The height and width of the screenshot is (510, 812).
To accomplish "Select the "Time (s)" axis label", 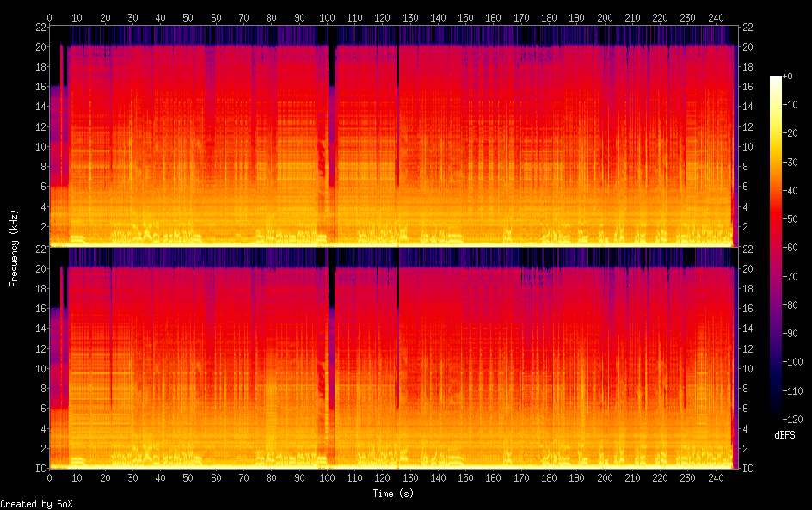I will tap(393, 494).
